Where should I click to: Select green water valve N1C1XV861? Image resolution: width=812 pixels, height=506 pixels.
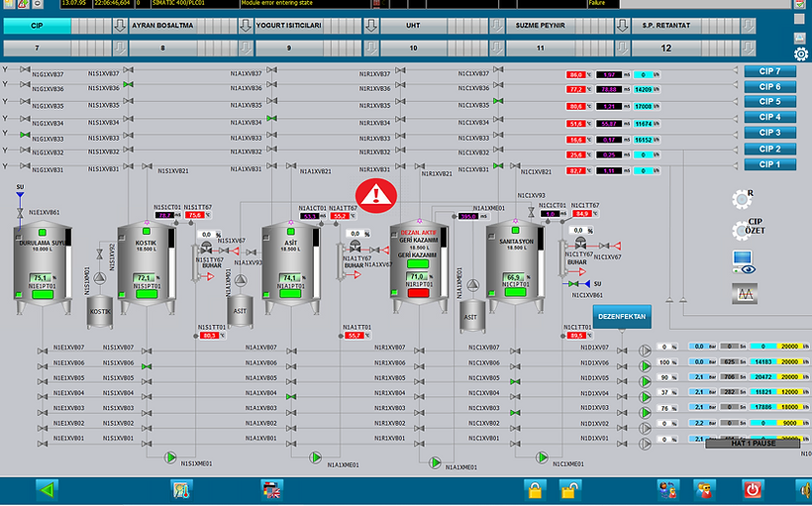tap(573, 284)
